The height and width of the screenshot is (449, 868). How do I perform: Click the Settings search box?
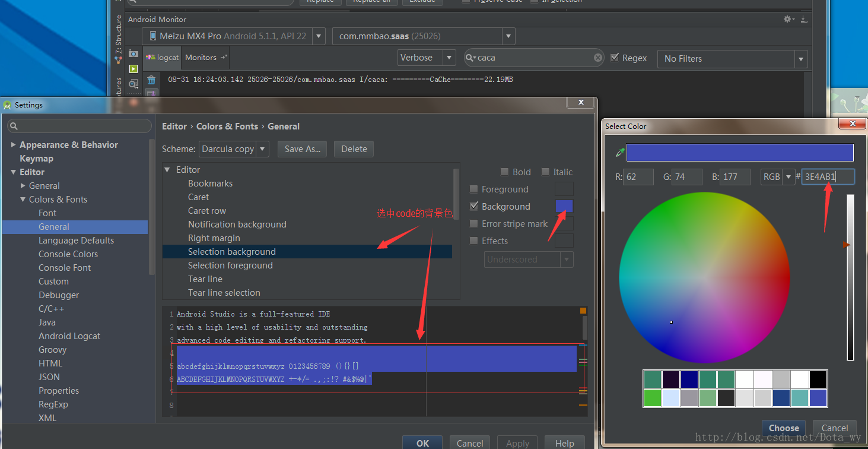pos(80,126)
